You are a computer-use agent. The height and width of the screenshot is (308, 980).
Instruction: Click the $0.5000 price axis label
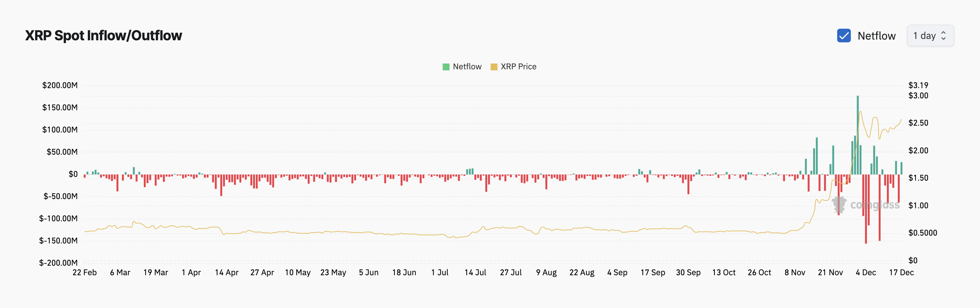coord(922,233)
